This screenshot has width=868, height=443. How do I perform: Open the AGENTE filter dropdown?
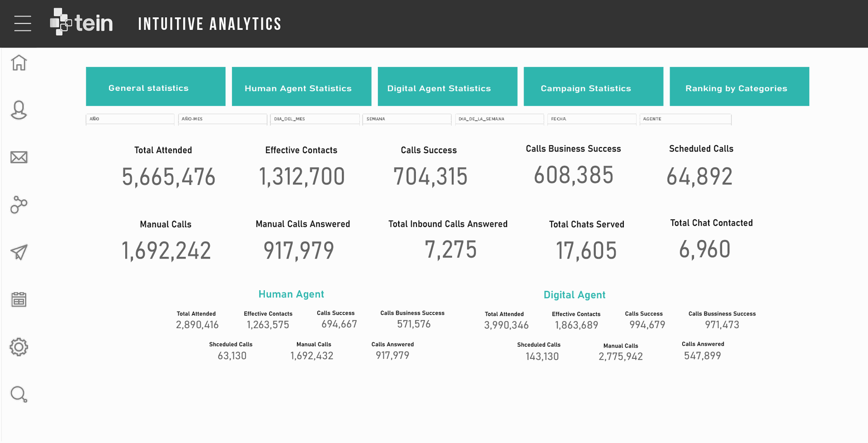[x=685, y=119]
